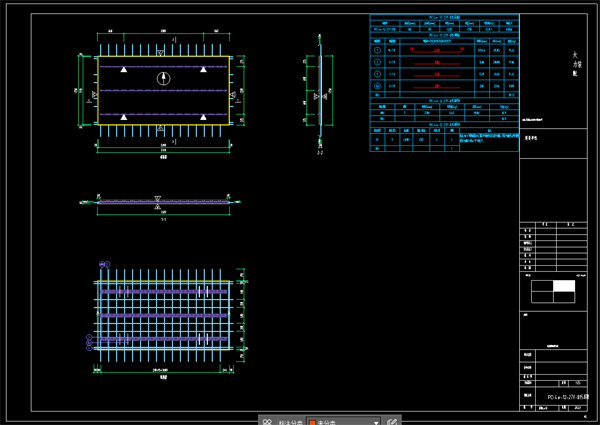600x425 pixels.
Task: Click the drawing number PC-L text in title block
Action: (x=568, y=397)
